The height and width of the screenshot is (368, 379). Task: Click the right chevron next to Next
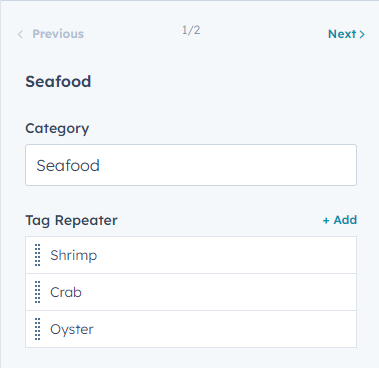point(362,34)
